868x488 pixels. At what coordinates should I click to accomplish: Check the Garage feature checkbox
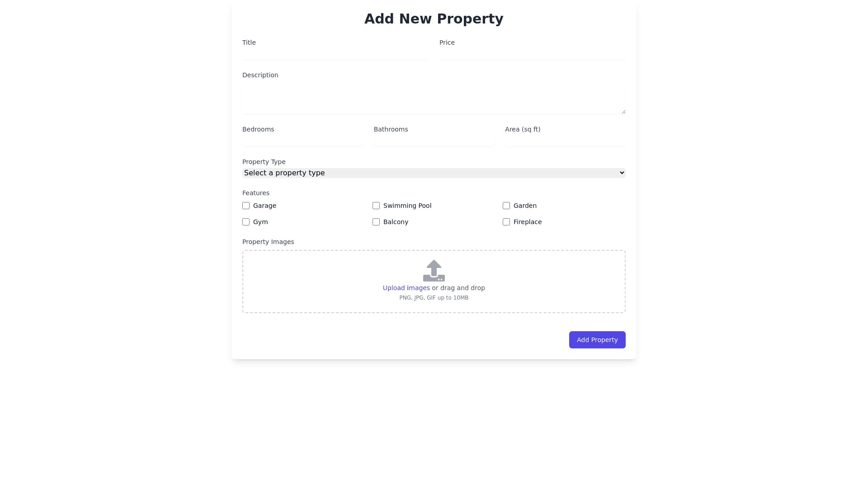click(246, 206)
